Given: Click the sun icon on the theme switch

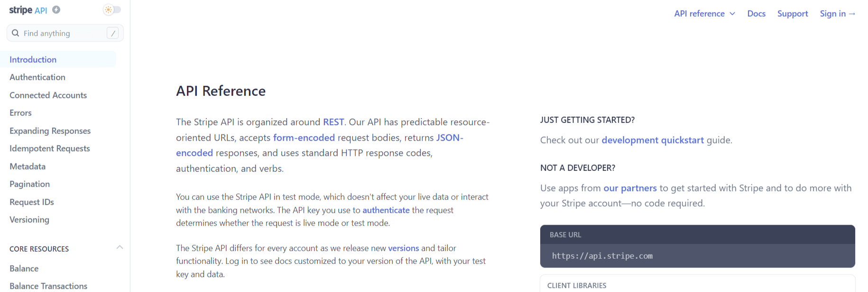Looking at the screenshot, I should click(x=108, y=9).
